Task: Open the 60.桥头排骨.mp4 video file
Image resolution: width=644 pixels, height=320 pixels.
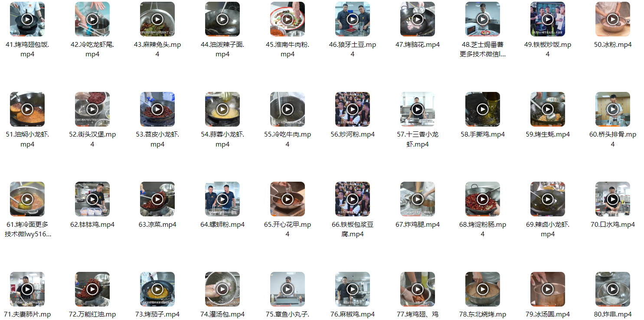Action: point(613,109)
